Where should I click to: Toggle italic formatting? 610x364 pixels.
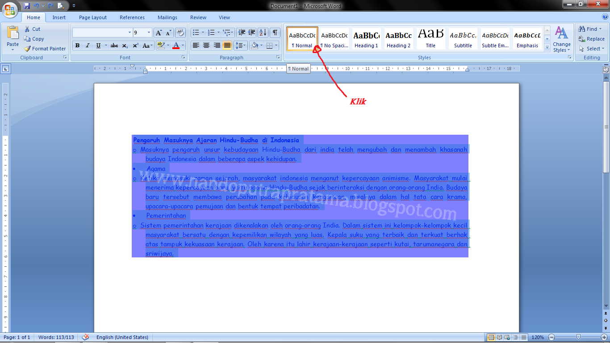coord(88,45)
